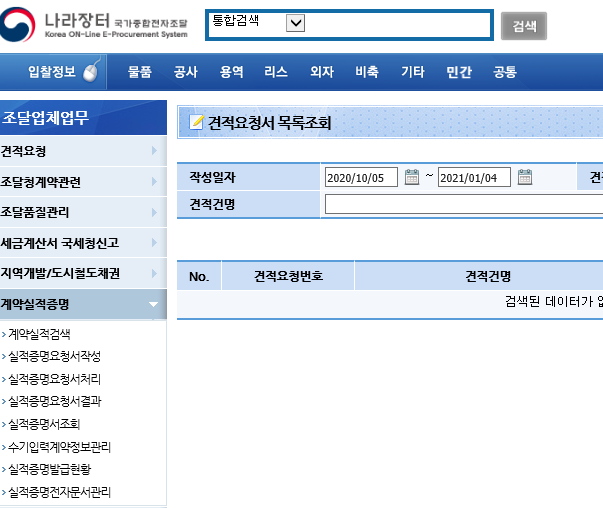The width and height of the screenshot is (603, 508).
Task: Select the 세금계산서 국세청신고 sidebar item
Action: point(83,243)
